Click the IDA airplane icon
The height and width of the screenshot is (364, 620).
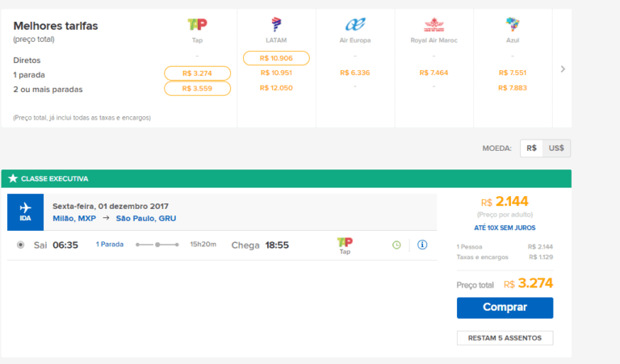26,208
